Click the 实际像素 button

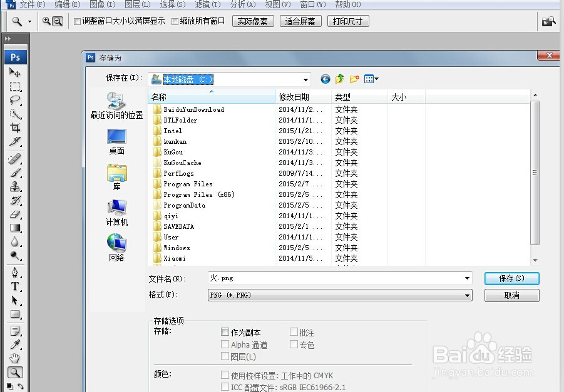[252, 21]
